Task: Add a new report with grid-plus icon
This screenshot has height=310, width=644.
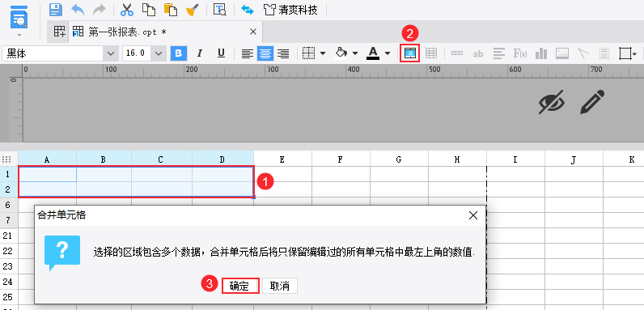Action: tap(60, 32)
